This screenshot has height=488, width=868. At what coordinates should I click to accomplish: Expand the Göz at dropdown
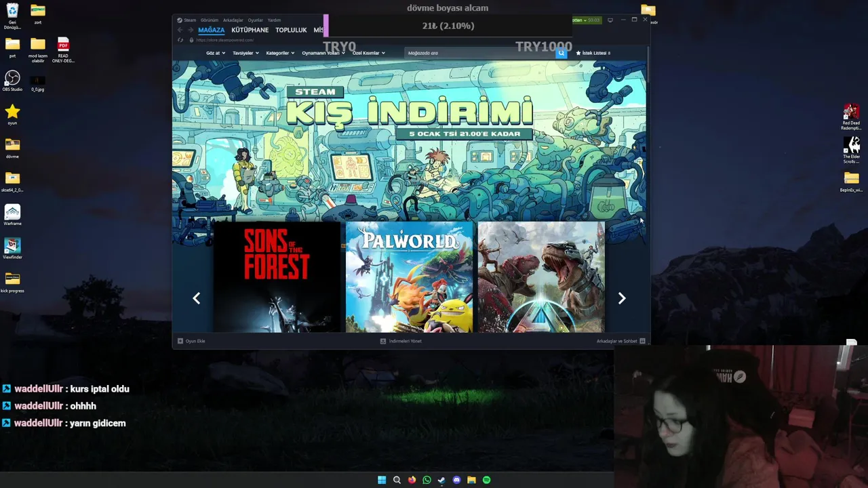pos(216,53)
